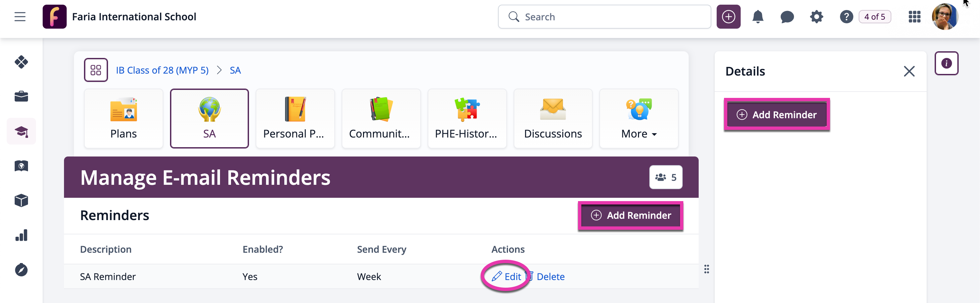Screen dimensions: 980x303
Task: Open the bar chart reports sidebar icon
Action: point(21,235)
